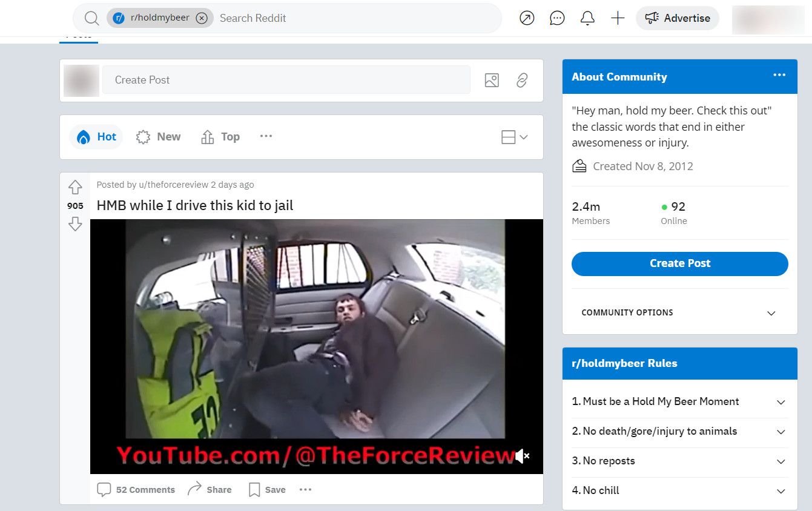Open the 52 Comments link
This screenshot has width=812, height=511.
tap(137, 490)
